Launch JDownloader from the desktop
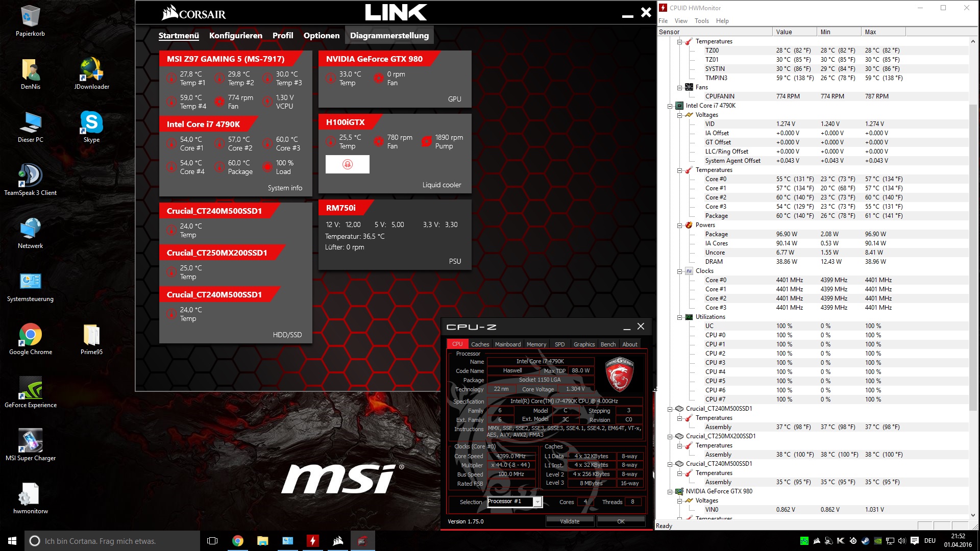980x551 pixels. coord(92,74)
